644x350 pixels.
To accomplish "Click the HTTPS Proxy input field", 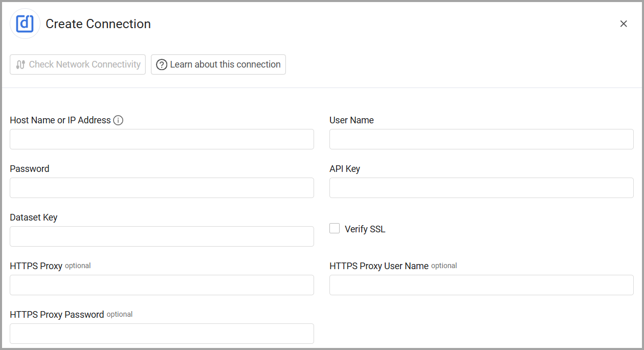I will pyautogui.click(x=162, y=285).
